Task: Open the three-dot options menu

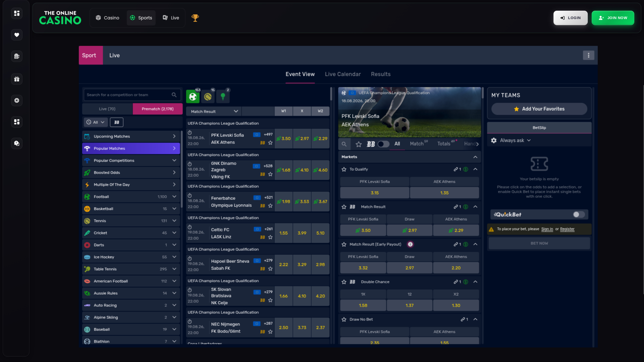Action: (x=589, y=55)
